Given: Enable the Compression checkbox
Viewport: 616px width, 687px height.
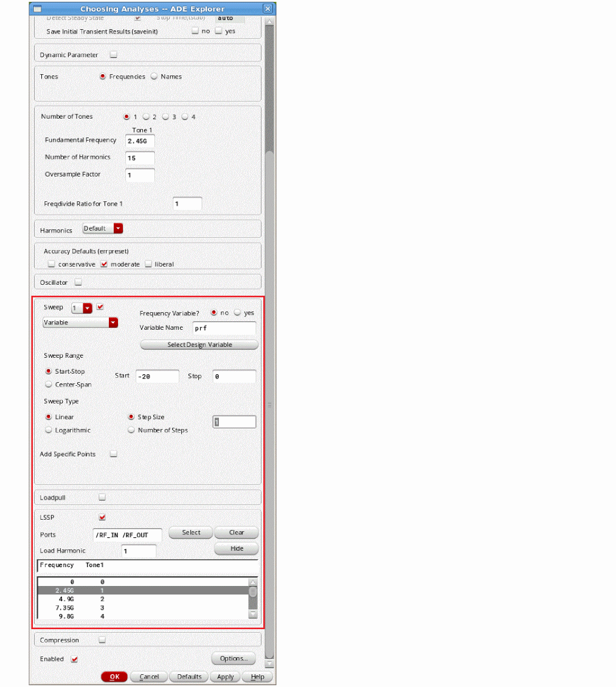Looking at the screenshot, I should (x=102, y=640).
